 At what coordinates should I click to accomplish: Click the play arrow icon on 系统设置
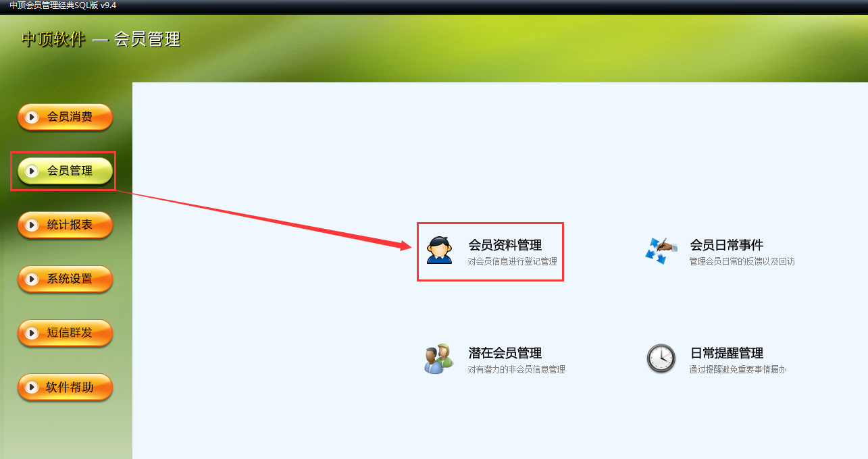pos(32,279)
